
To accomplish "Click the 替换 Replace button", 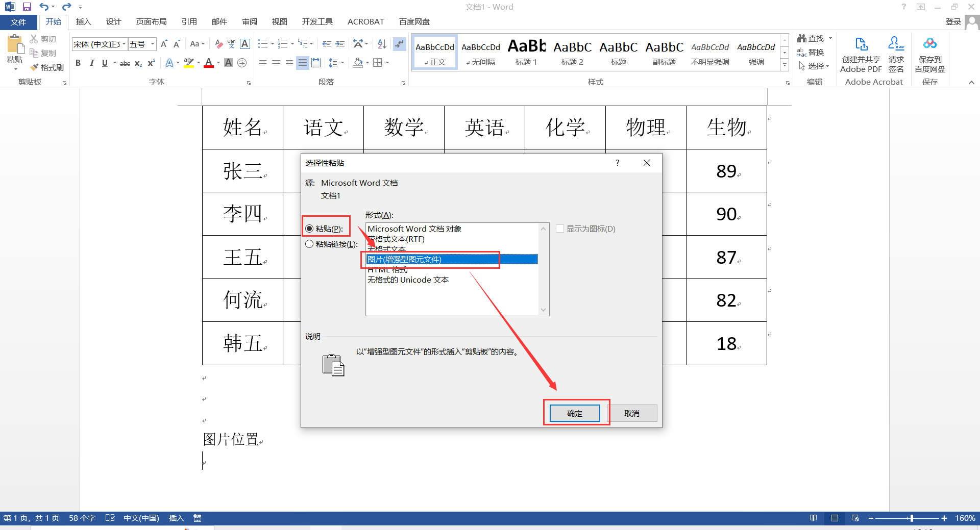I will click(811, 52).
